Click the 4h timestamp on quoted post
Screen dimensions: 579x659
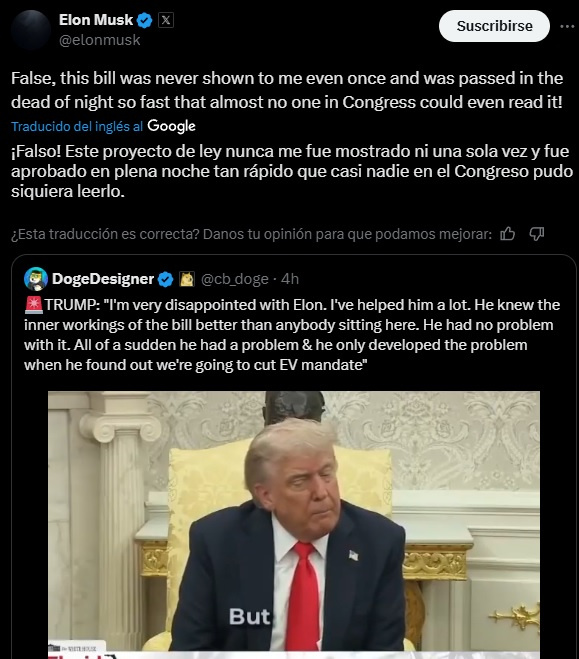[x=290, y=279]
